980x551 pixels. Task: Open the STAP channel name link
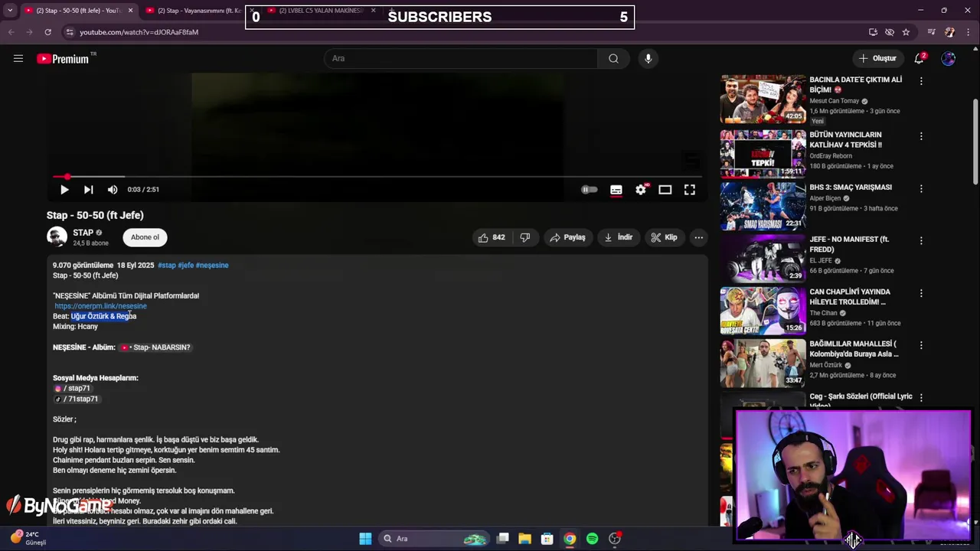coord(83,233)
